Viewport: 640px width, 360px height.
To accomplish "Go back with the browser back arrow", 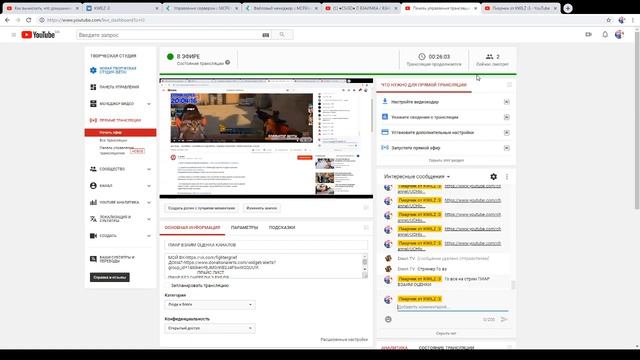I will point(7,20).
